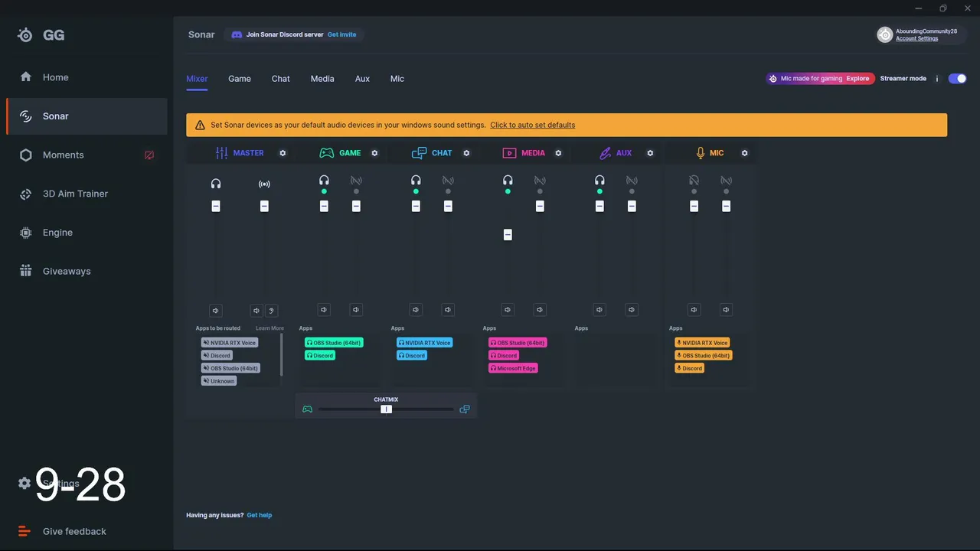The image size is (980, 551).
Task: Open the Home page in sidebar
Action: point(87,77)
